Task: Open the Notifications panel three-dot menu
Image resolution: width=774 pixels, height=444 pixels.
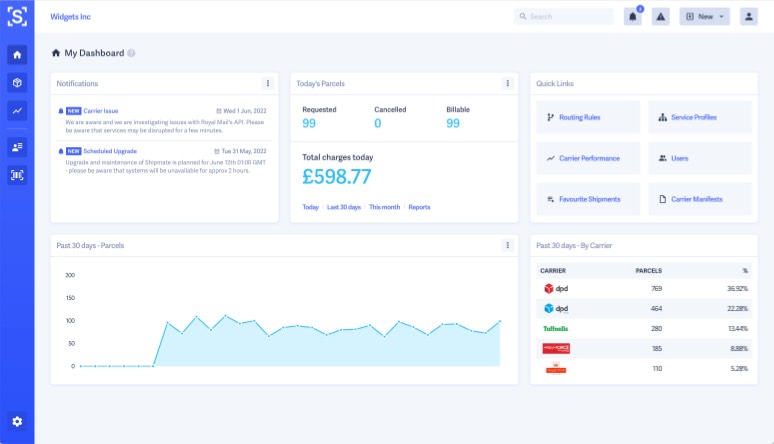Action: click(267, 83)
